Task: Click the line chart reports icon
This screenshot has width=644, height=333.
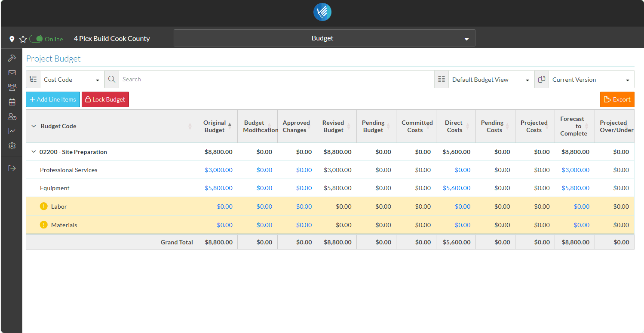Action: [12, 131]
